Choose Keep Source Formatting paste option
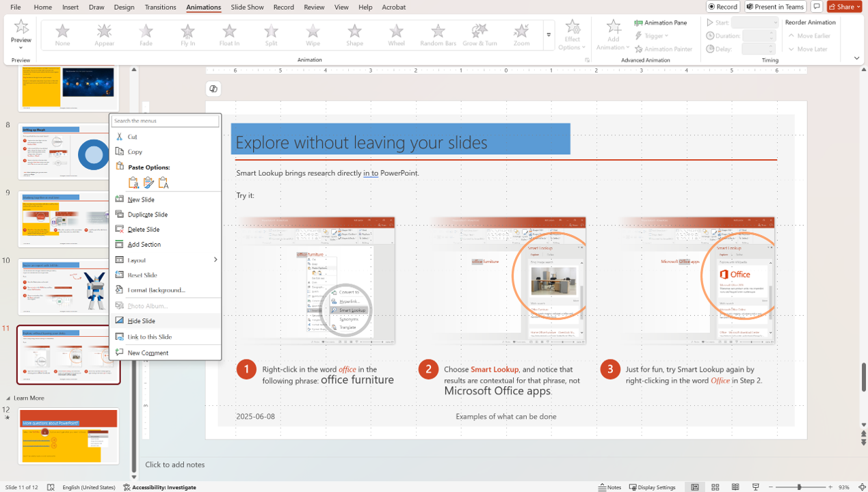 (148, 182)
